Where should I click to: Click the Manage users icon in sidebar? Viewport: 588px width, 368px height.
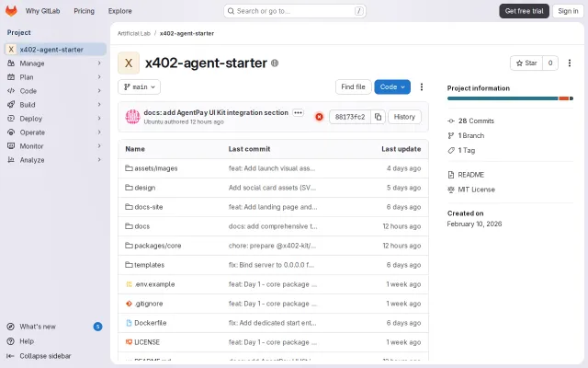pyautogui.click(x=11, y=63)
